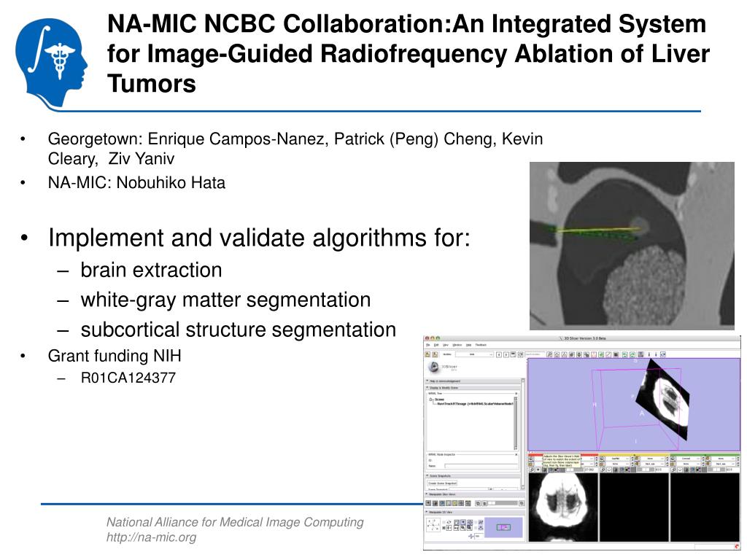Open the View menu in 3D Slicer
Viewport: 747px width, 560px height.
click(x=446, y=345)
